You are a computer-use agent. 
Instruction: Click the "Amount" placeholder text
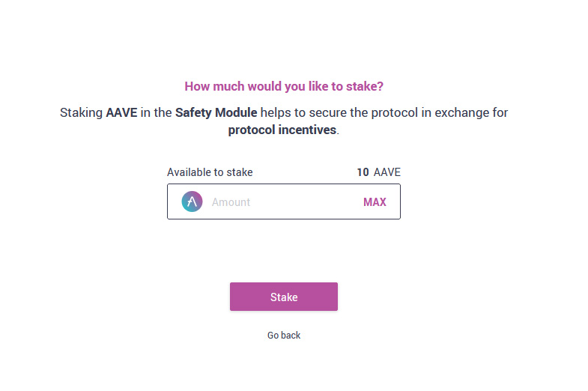[x=231, y=202]
